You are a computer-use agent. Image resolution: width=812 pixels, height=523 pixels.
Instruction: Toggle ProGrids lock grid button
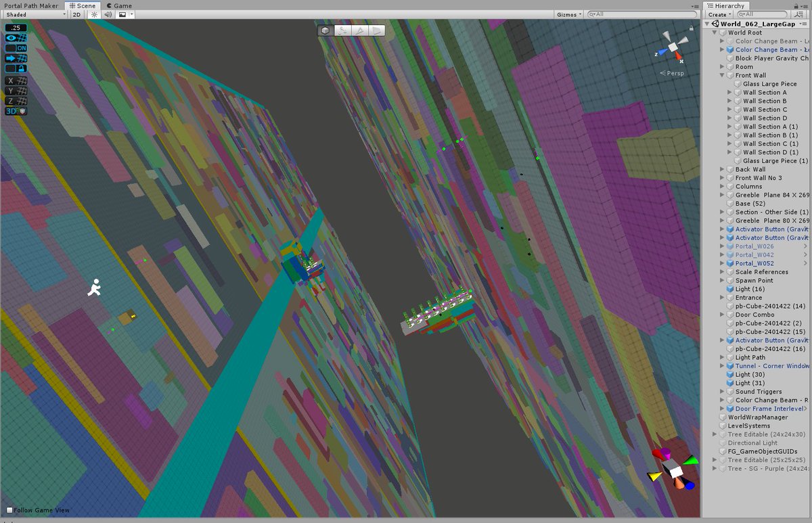click(16, 68)
